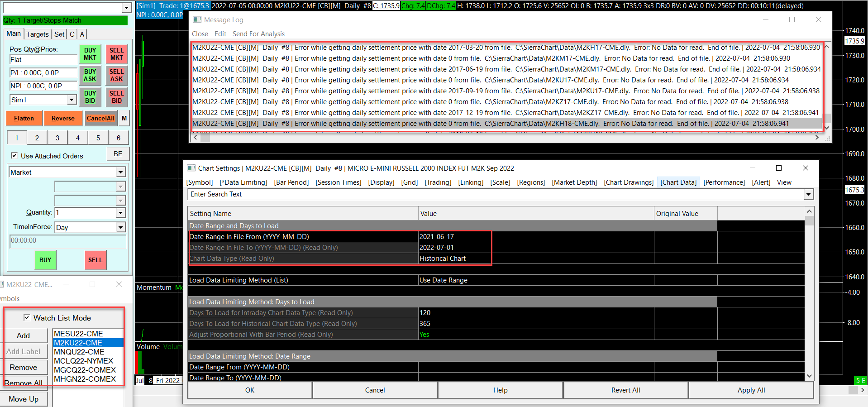
Task: Switch to the Targets tab
Action: point(38,34)
